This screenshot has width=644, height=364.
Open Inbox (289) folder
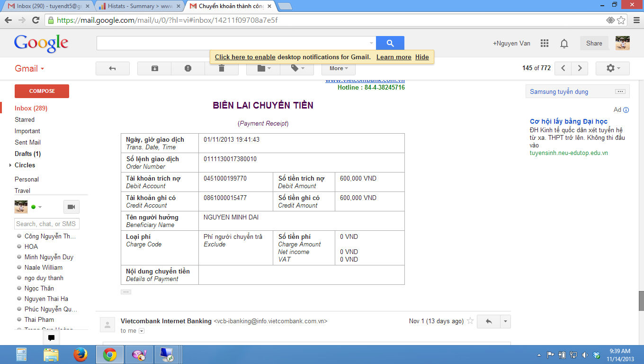pos(31,108)
